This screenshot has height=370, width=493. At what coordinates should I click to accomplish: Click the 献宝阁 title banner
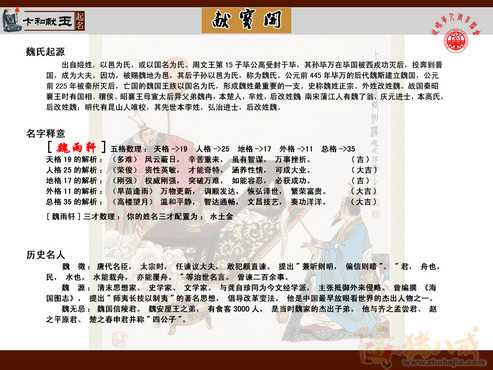coord(246,21)
